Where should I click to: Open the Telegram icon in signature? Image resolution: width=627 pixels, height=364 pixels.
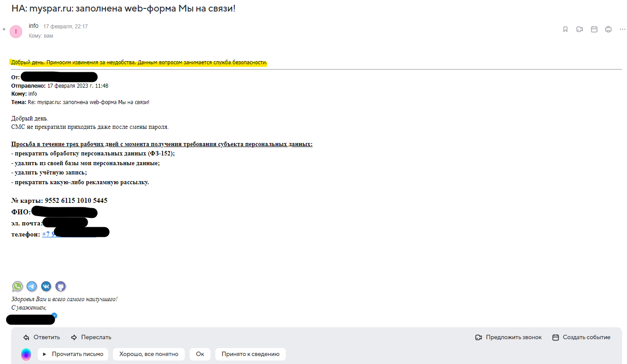point(31,287)
